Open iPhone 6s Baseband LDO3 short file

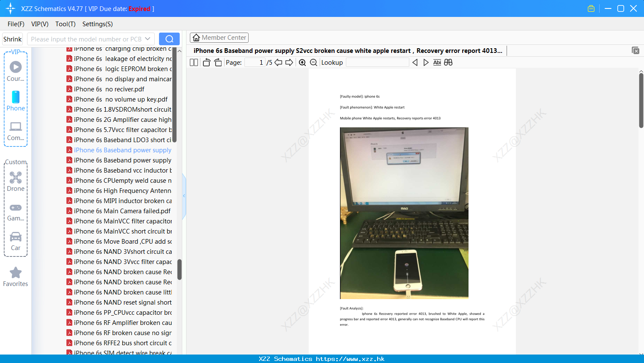[x=119, y=140]
